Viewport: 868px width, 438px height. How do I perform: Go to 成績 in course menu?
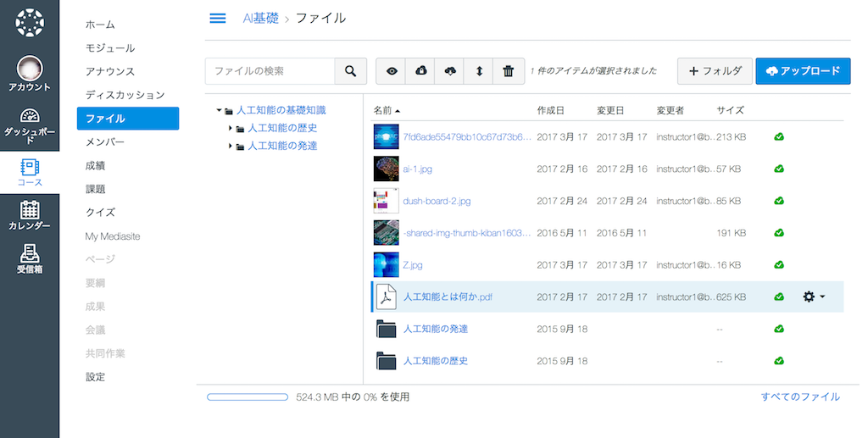(95, 165)
